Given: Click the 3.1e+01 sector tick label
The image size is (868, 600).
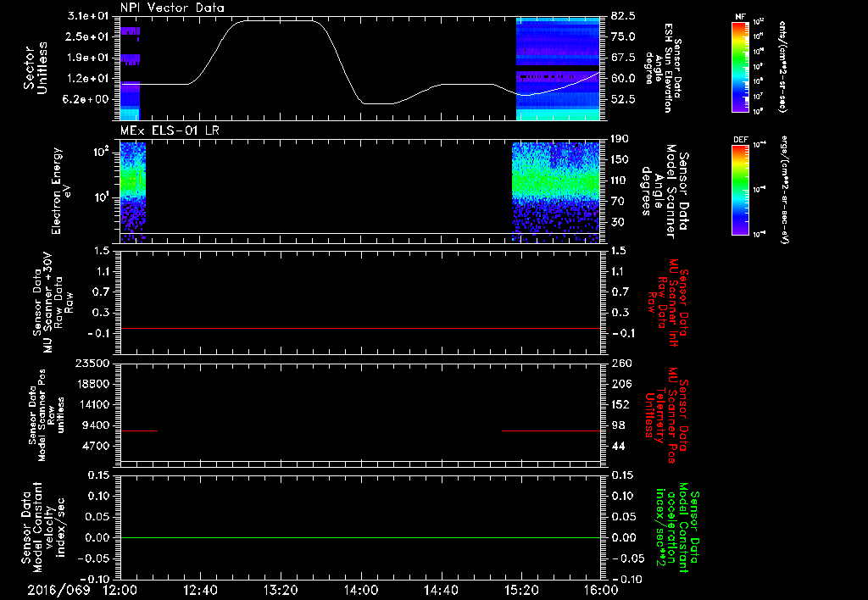Looking at the screenshot, I should coord(87,15).
